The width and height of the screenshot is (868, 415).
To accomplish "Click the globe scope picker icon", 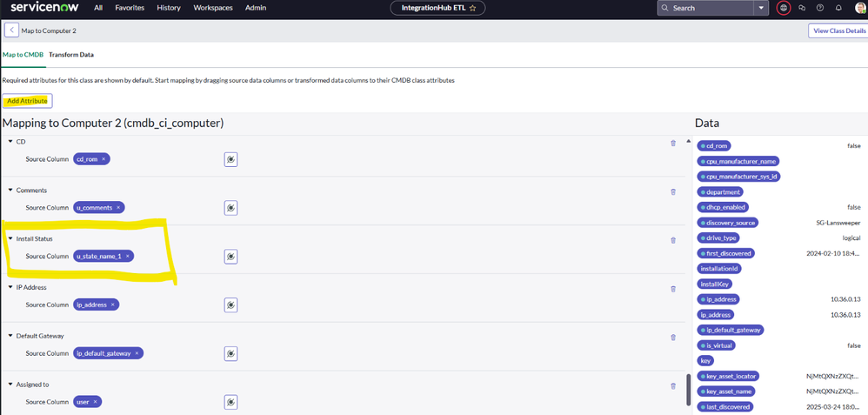I will click(x=784, y=8).
